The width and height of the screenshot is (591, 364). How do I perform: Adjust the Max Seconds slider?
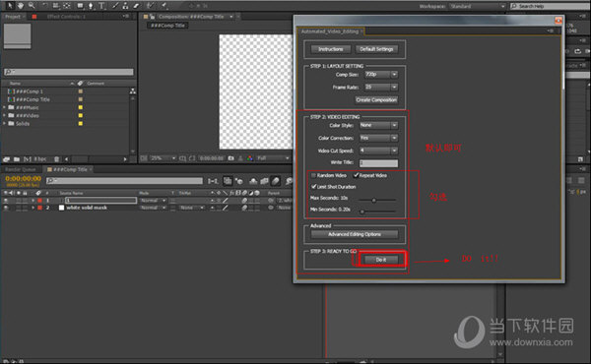(x=374, y=201)
